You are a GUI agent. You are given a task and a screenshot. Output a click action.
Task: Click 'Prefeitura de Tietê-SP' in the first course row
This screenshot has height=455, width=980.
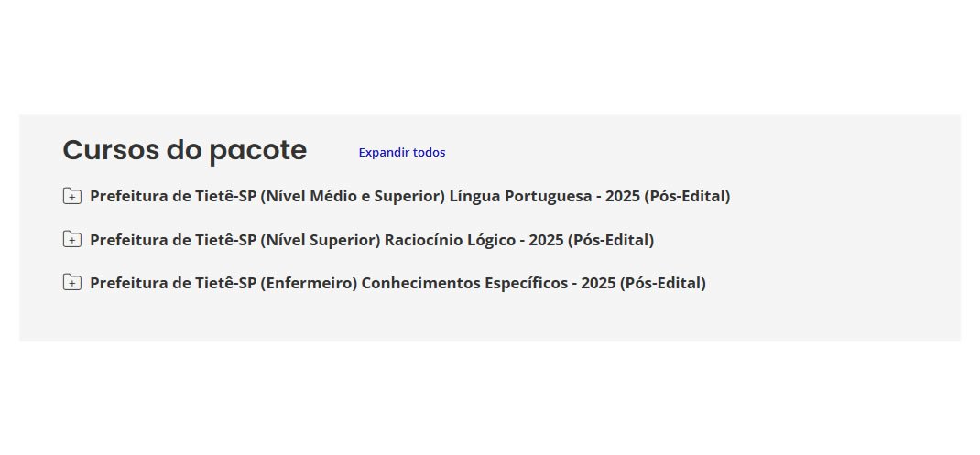tap(173, 196)
